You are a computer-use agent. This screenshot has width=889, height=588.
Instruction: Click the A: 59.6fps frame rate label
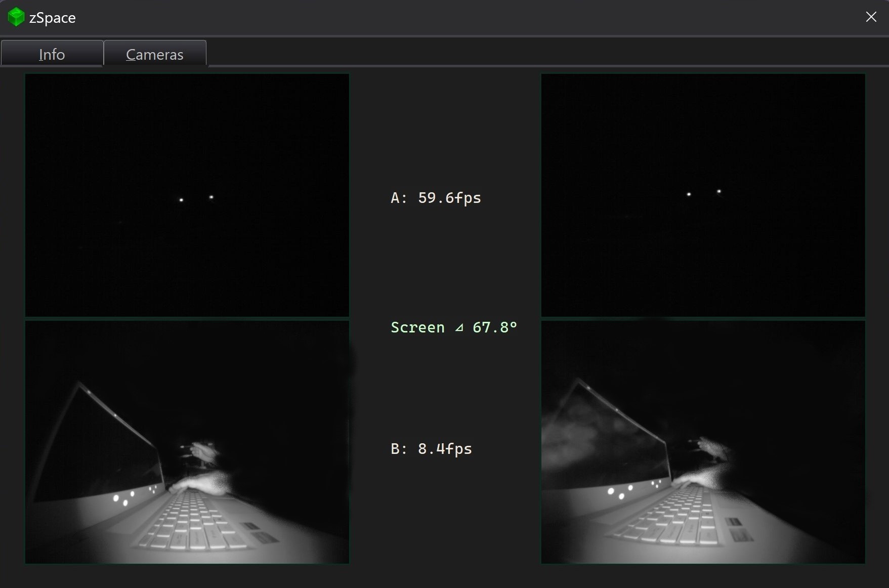click(x=436, y=198)
